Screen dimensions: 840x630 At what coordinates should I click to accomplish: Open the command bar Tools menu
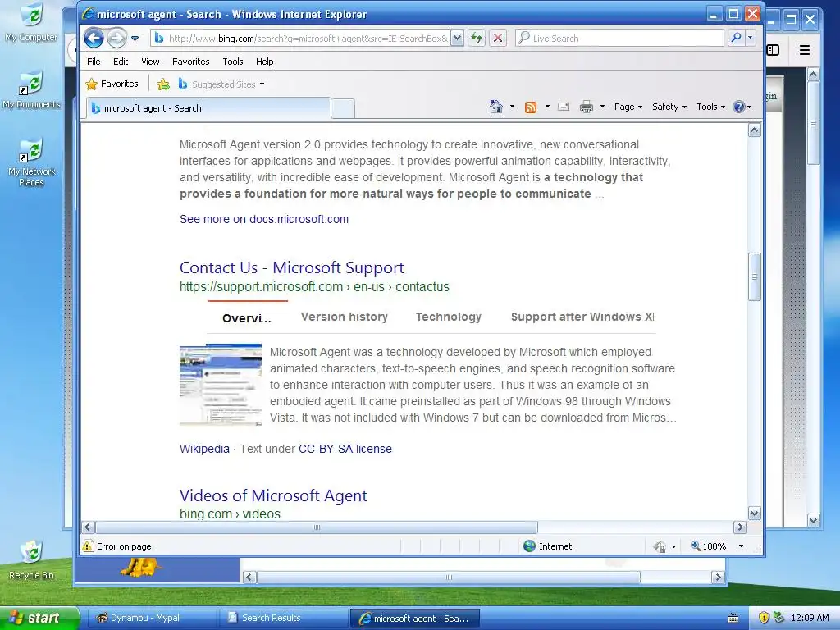(710, 107)
